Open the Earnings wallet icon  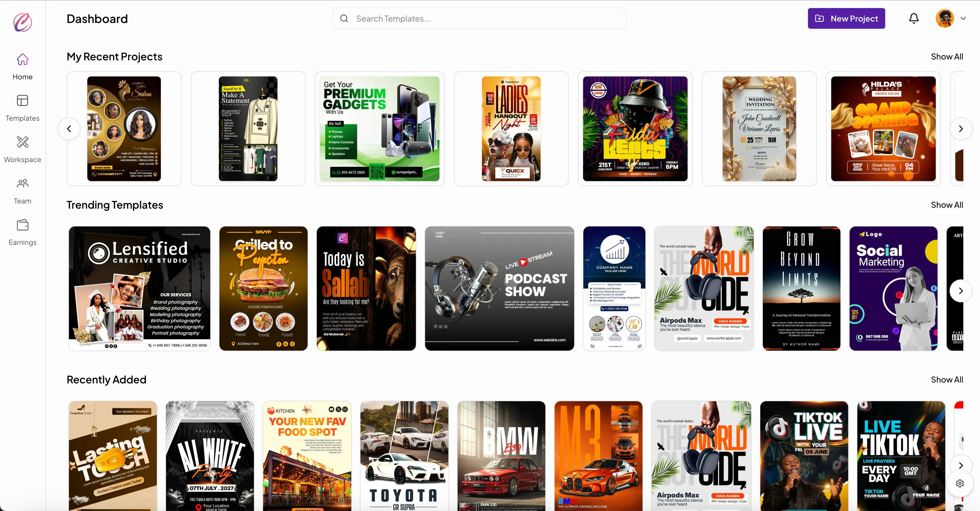pyautogui.click(x=22, y=225)
